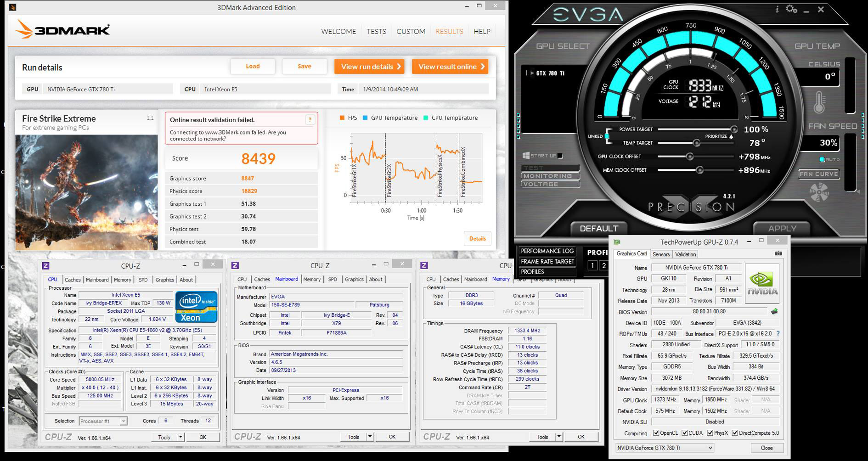Click the thermometer icon in EVGA Precision

click(819, 102)
